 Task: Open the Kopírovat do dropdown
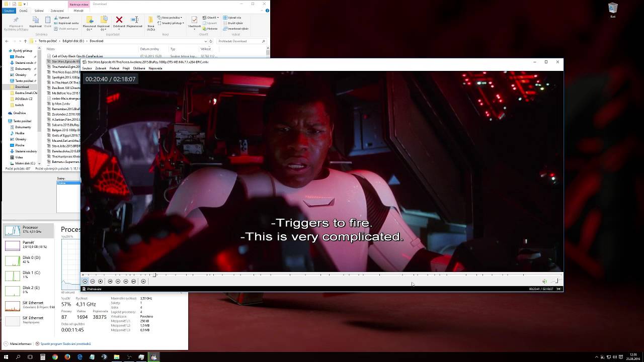[104, 24]
